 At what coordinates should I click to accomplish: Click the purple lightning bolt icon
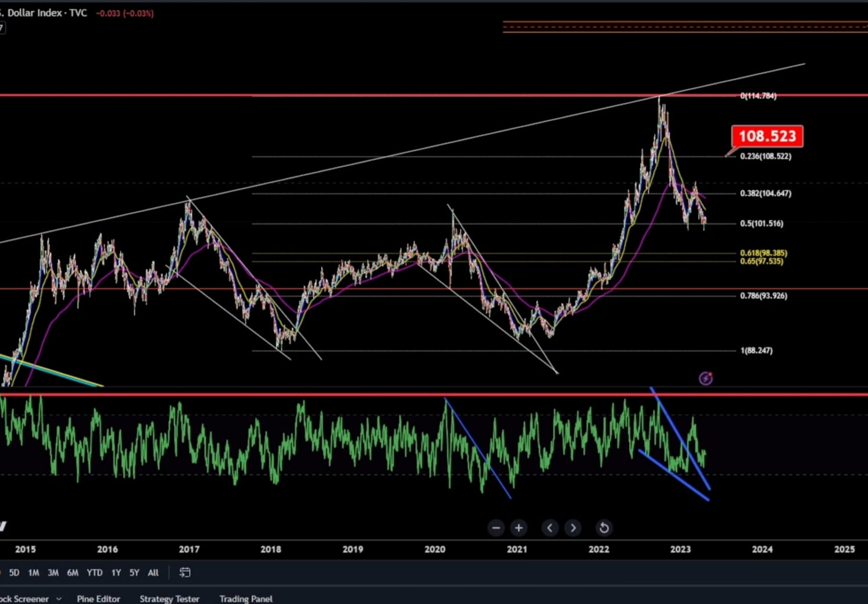pyautogui.click(x=706, y=378)
